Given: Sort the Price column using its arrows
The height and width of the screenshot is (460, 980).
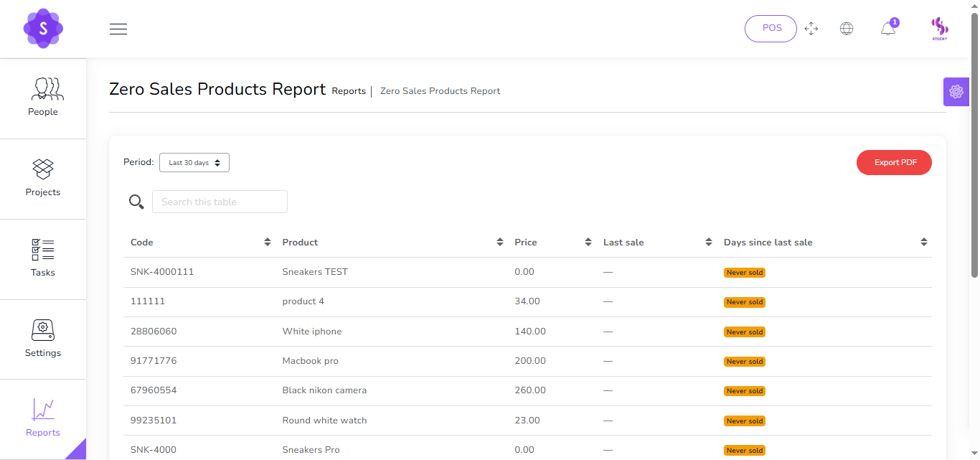Looking at the screenshot, I should click(588, 242).
